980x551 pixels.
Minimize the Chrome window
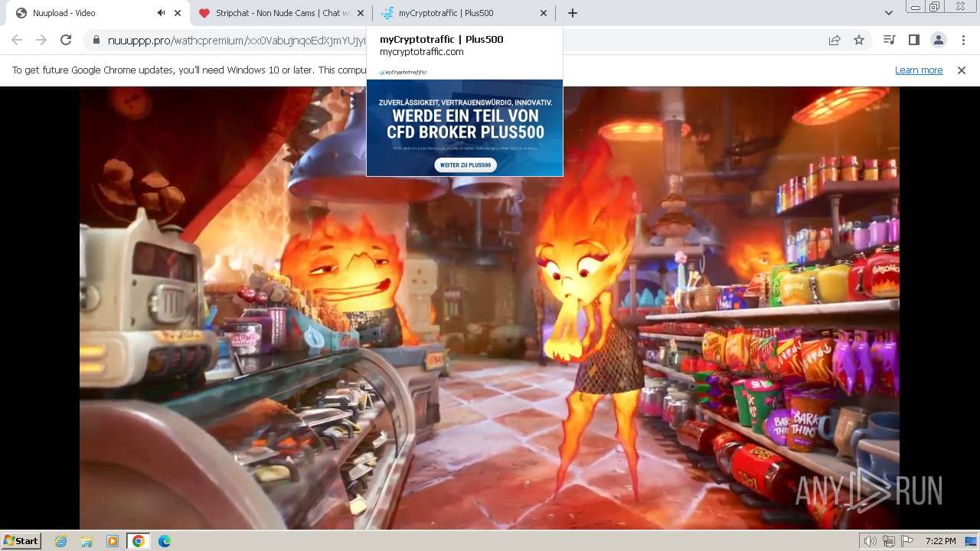pos(915,7)
